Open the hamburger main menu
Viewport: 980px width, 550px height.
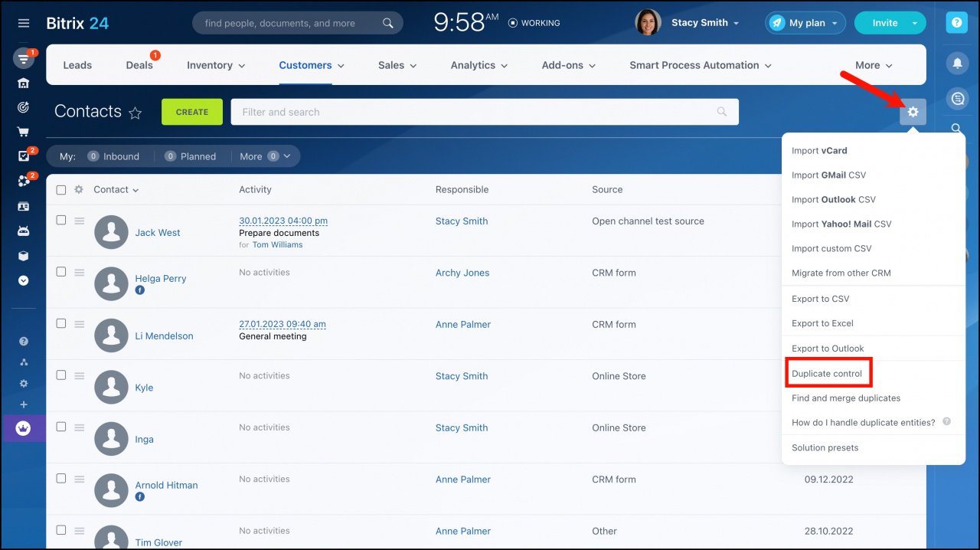[24, 23]
